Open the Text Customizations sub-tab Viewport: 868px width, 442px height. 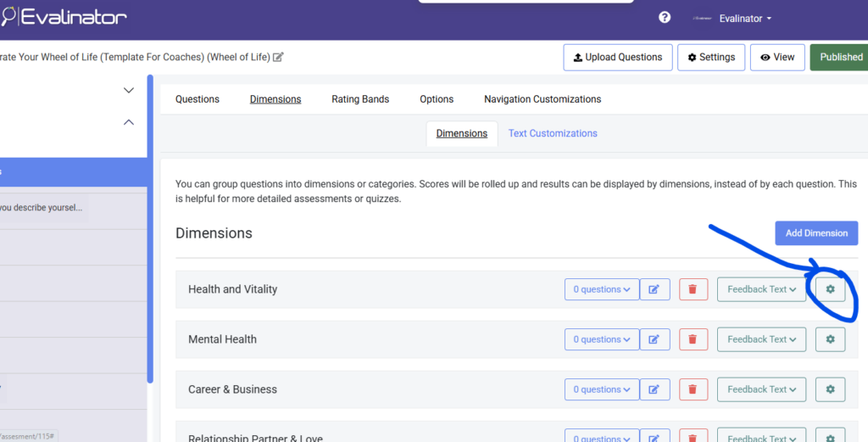click(x=553, y=133)
